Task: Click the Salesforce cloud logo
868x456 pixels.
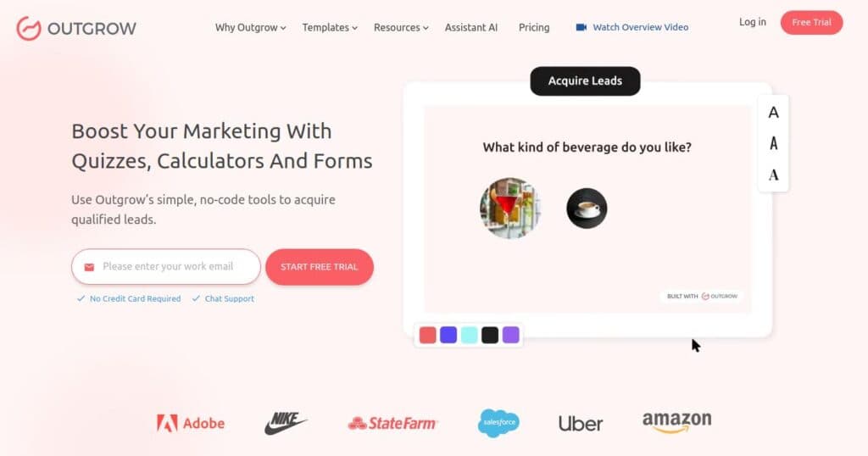Action: (x=498, y=423)
